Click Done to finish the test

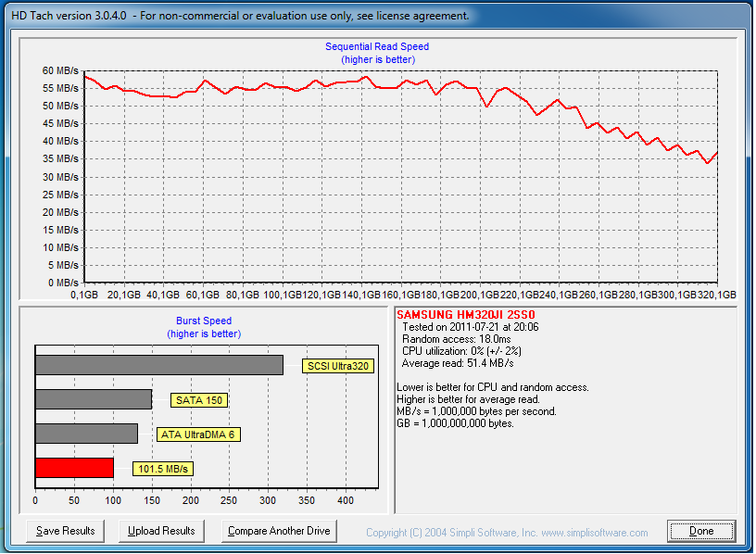(x=701, y=531)
